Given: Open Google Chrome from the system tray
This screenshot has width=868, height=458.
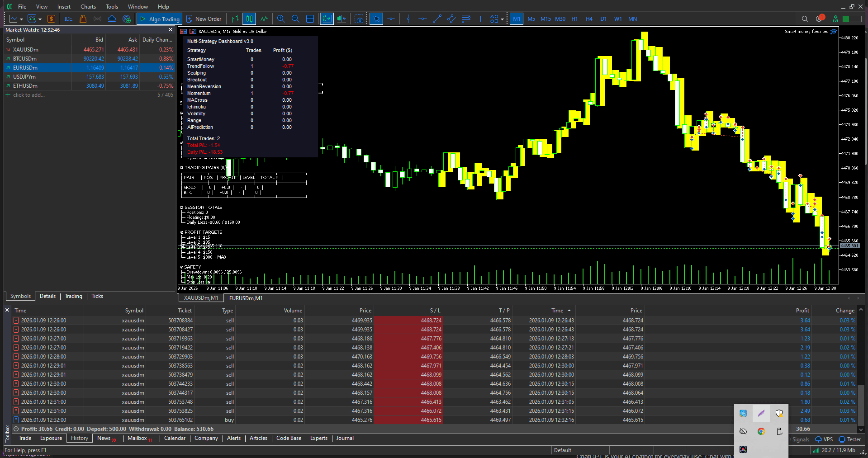Looking at the screenshot, I should pos(761,431).
